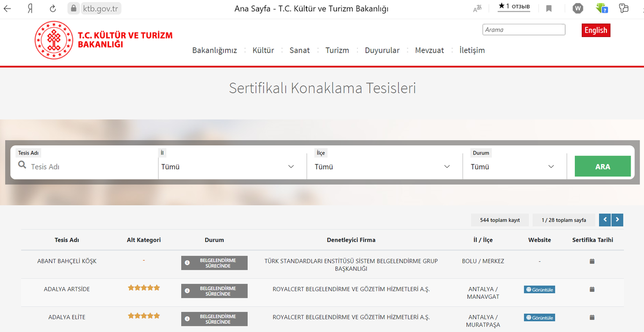Open the info icon on ABANT BAHÇELİ KÖŞK status
The height and width of the screenshot is (332, 644).
[x=186, y=263]
